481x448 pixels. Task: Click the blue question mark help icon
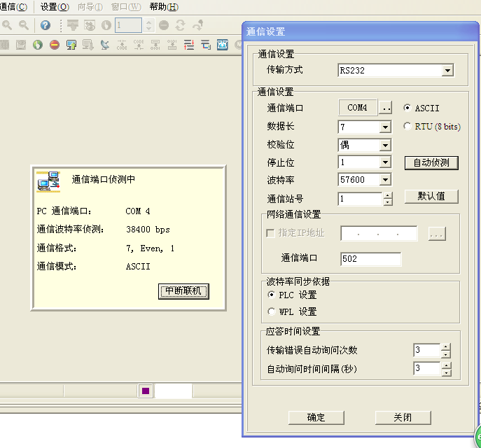point(46,25)
